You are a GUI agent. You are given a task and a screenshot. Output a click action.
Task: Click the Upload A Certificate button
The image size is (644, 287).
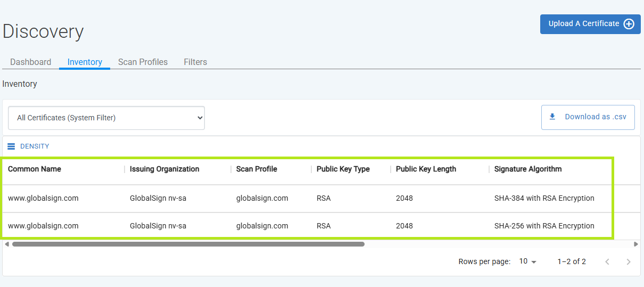tap(590, 24)
